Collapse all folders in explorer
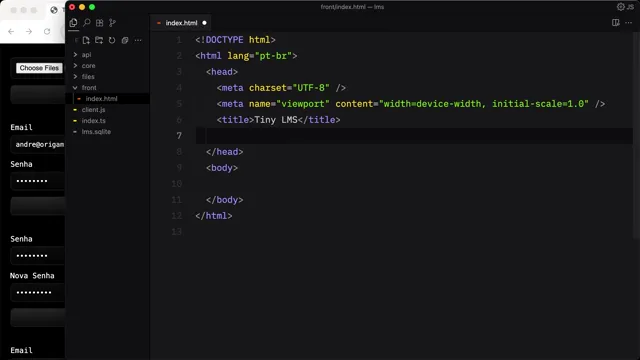The width and height of the screenshot is (640, 360). pyautogui.click(x=125, y=40)
